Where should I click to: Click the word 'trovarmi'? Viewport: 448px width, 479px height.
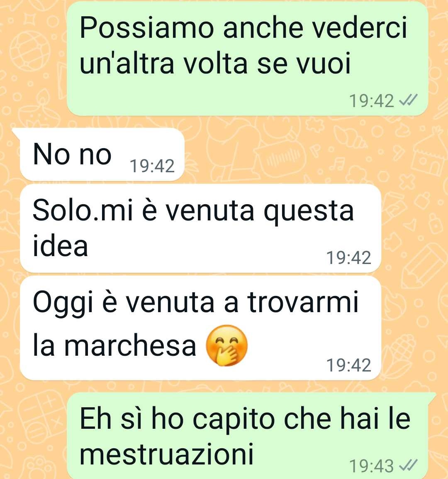tap(303, 302)
